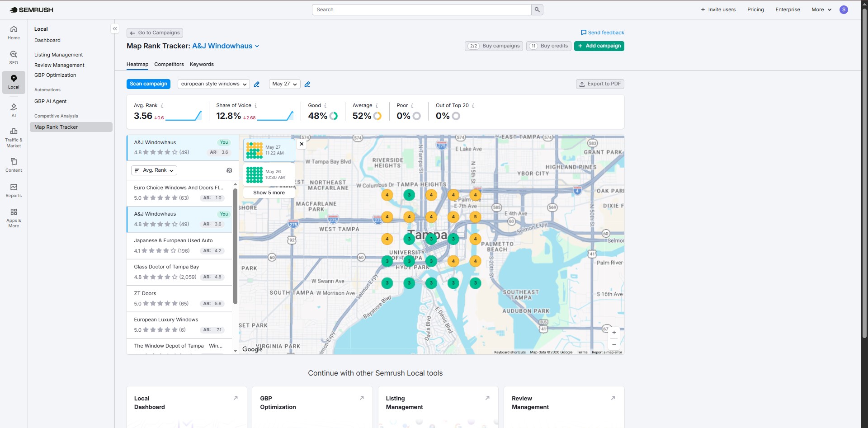Zoom in on the map
The width and height of the screenshot is (868, 428).
[x=614, y=332]
